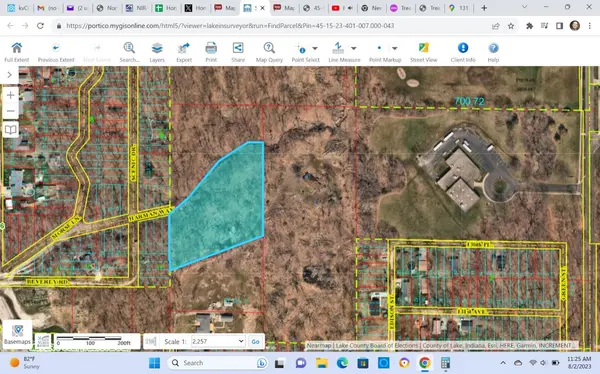Bookmark this page with star icon
This screenshot has height=374, width=600.
[x=511, y=26]
